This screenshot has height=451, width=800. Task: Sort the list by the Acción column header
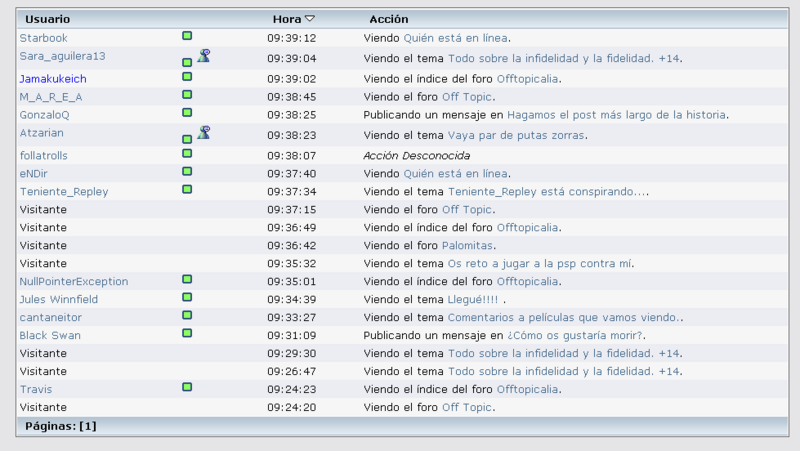click(388, 19)
